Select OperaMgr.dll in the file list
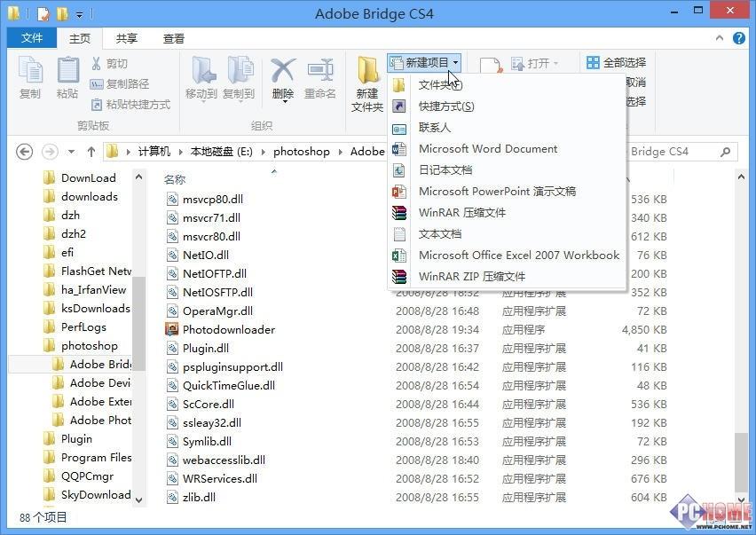The image size is (756, 535). [x=209, y=311]
